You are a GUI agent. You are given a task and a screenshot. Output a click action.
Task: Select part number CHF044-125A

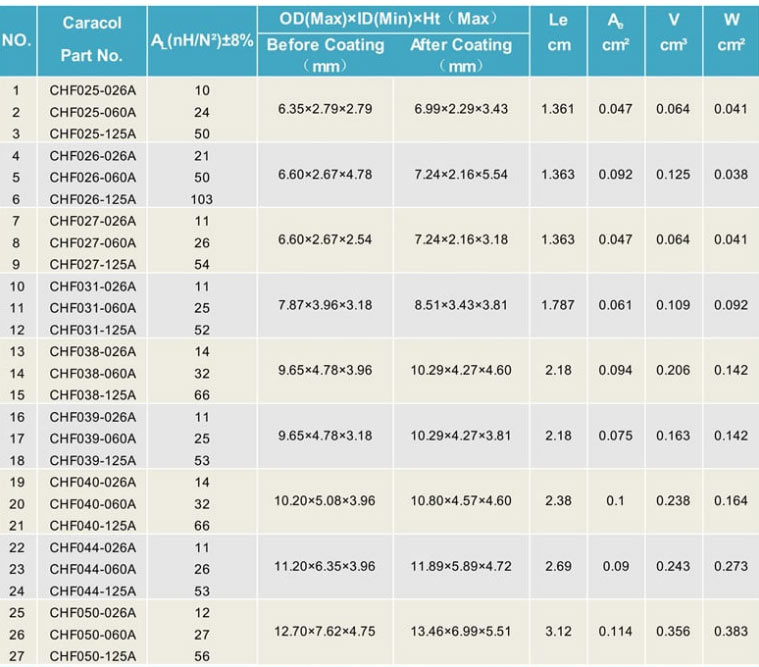(x=92, y=591)
